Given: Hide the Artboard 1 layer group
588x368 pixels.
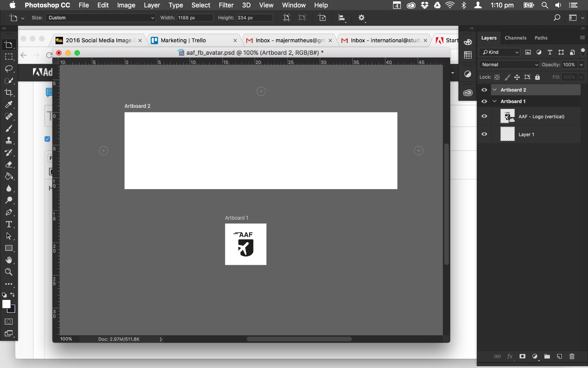Looking at the screenshot, I should tap(484, 102).
